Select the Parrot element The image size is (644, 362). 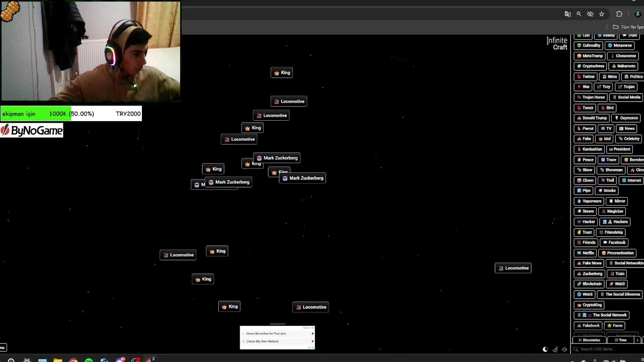[x=586, y=128]
